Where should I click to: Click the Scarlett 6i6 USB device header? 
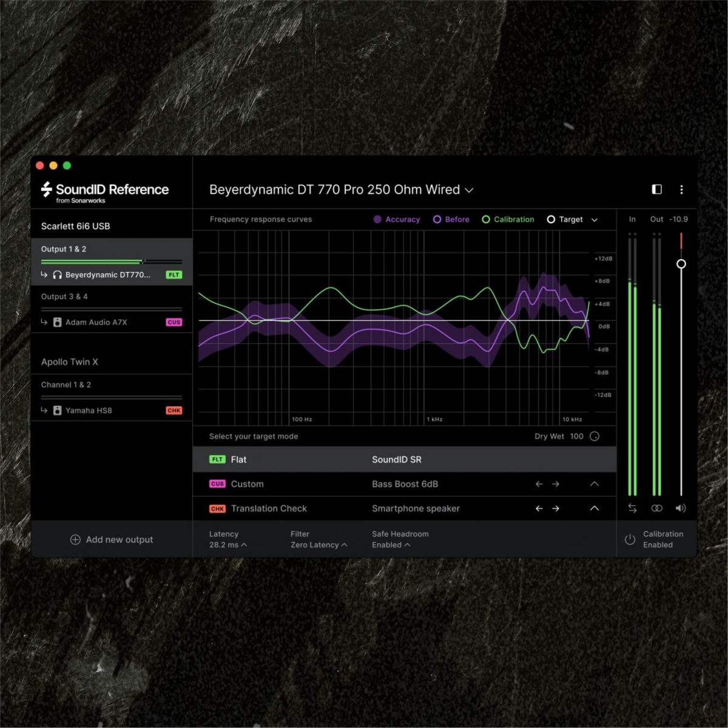point(76,226)
